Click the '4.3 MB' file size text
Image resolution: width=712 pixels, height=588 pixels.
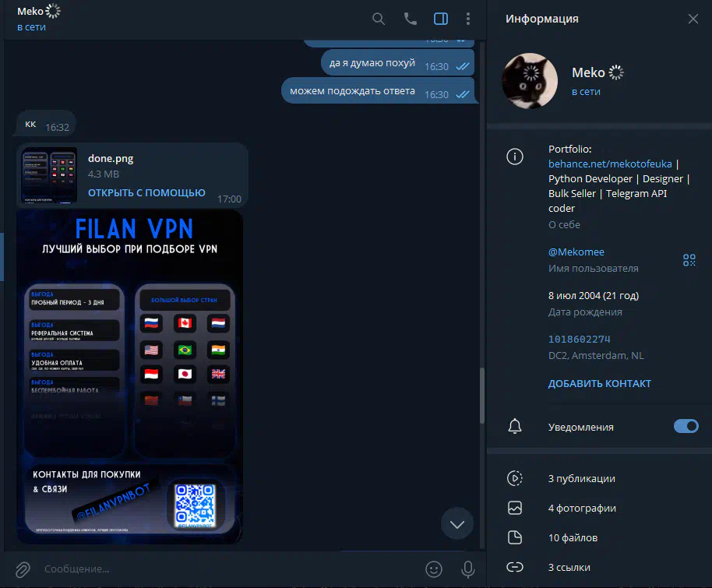pos(104,174)
